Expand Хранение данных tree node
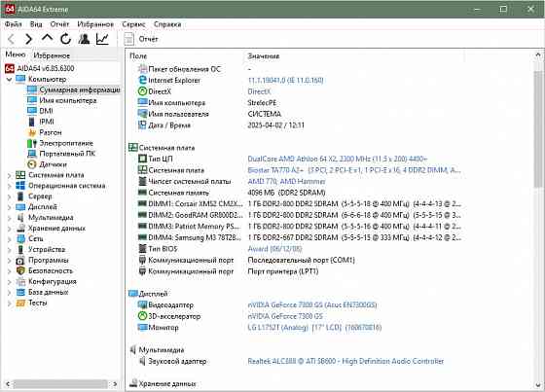The width and height of the screenshot is (545, 392). tap(9, 229)
